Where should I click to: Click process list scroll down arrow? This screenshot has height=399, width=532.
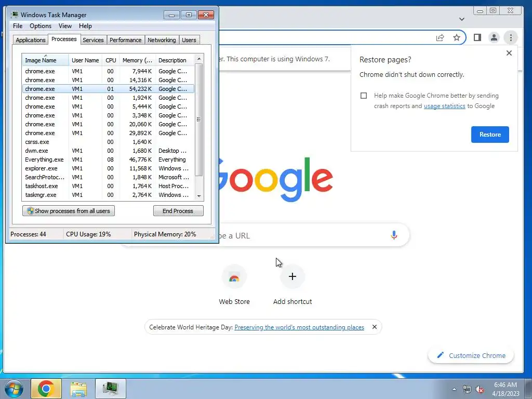coord(199,196)
